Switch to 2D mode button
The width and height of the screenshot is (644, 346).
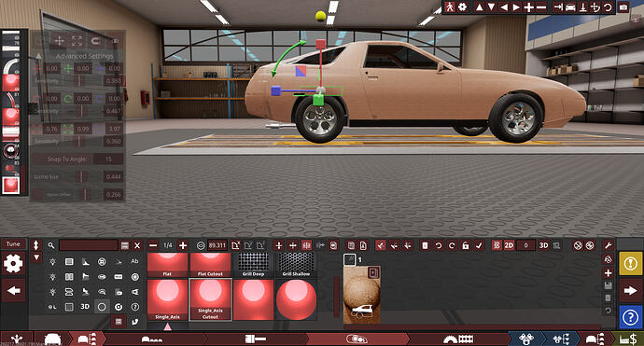point(509,245)
